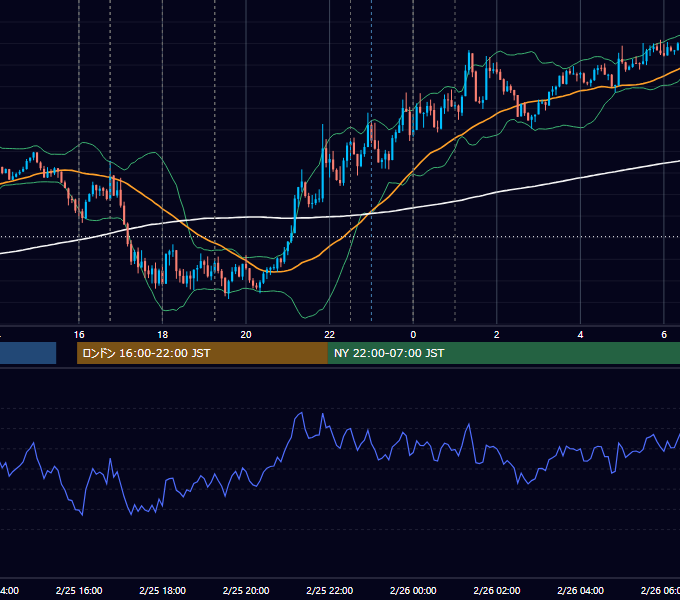
Task: Click the 2/25 16:00 date label
Action: 79,590
